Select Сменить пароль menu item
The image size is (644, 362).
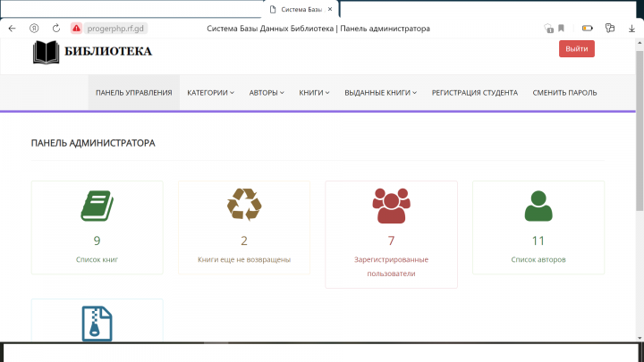[564, 93]
